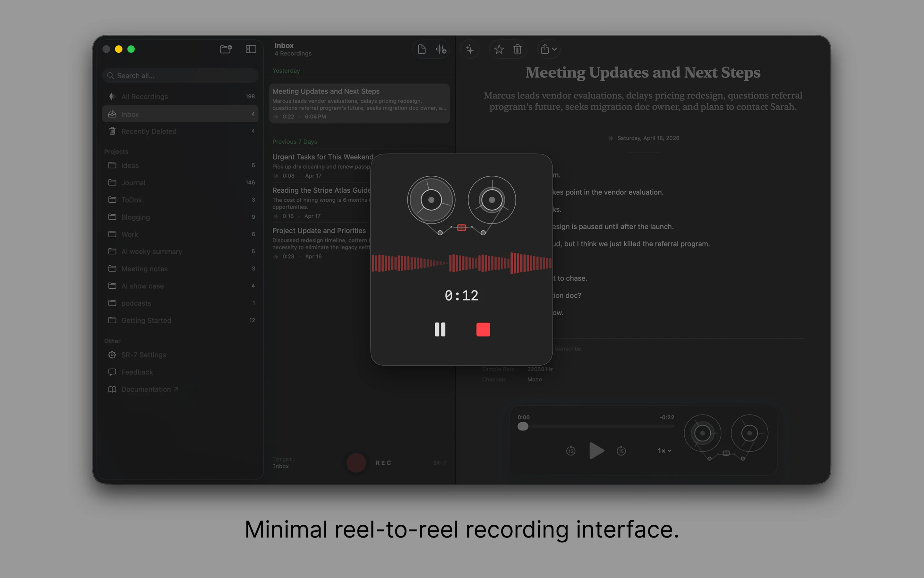Open All Recordings in sidebar
This screenshot has width=924, height=578.
coord(180,96)
